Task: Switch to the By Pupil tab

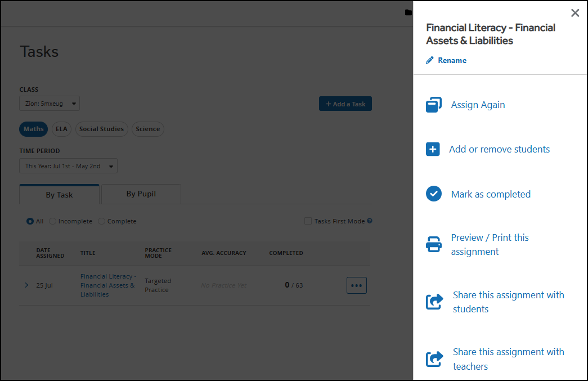Action: (141, 194)
